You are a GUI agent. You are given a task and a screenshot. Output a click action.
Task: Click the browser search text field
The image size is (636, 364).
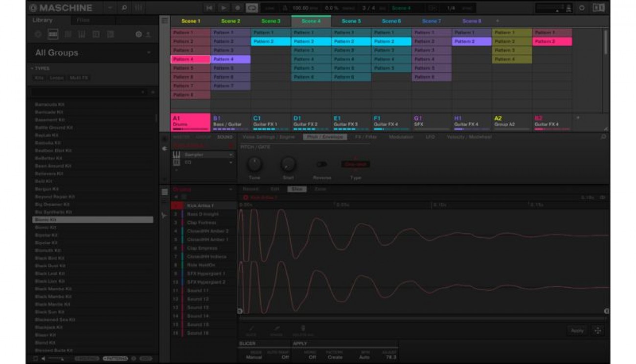tap(89, 92)
